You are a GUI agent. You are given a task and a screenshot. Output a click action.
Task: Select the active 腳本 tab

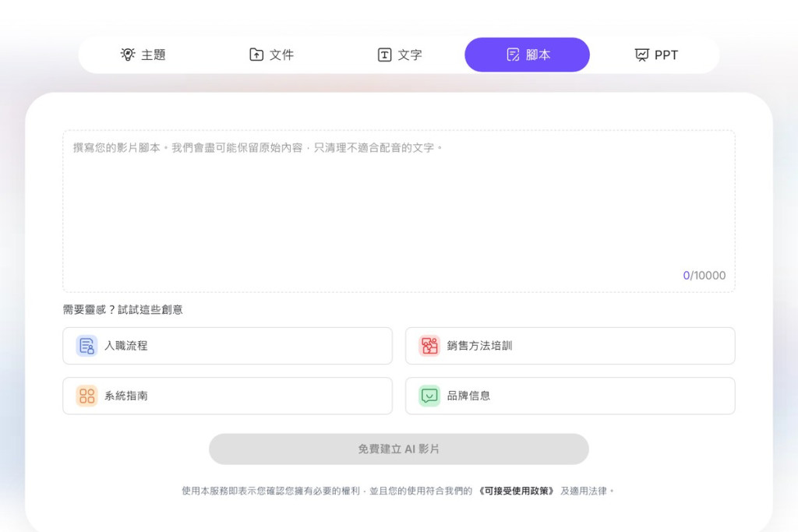pyautogui.click(x=528, y=55)
